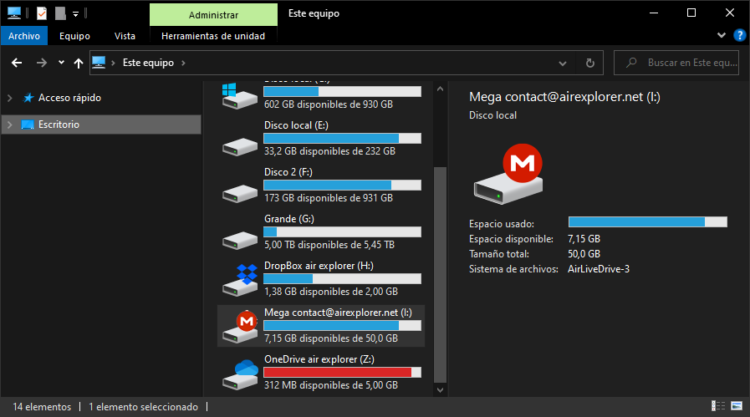Expand the Escritorio tree node
This screenshot has height=417, width=750.
coord(10,125)
